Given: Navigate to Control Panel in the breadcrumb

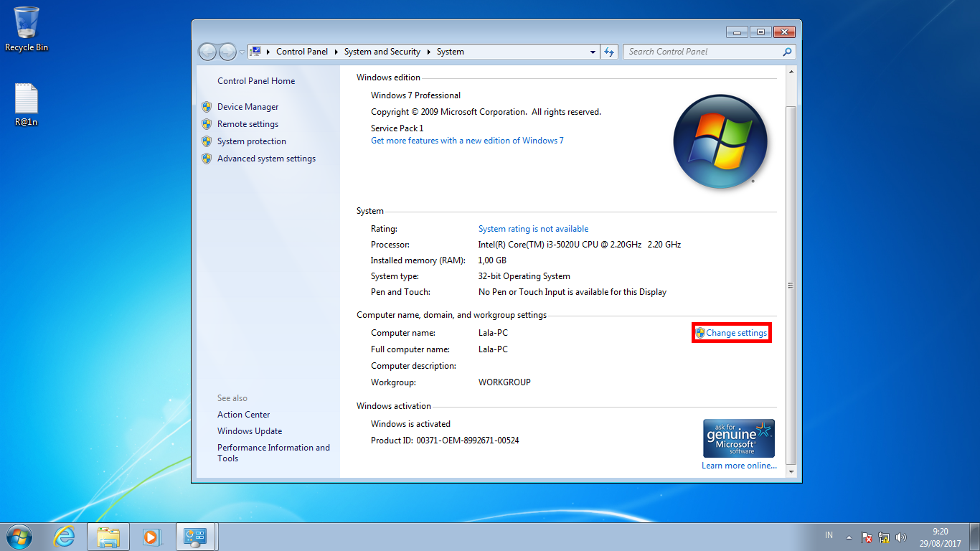Looking at the screenshot, I should pos(302,51).
